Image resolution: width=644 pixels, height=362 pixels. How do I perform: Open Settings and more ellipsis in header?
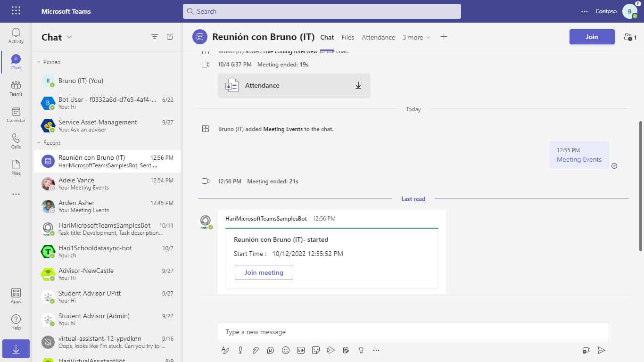click(585, 11)
